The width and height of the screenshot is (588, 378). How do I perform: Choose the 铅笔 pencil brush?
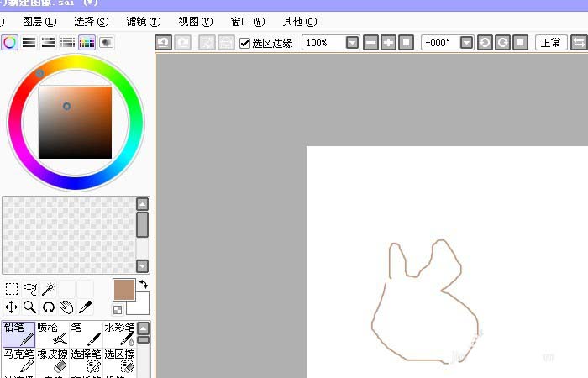point(18,334)
